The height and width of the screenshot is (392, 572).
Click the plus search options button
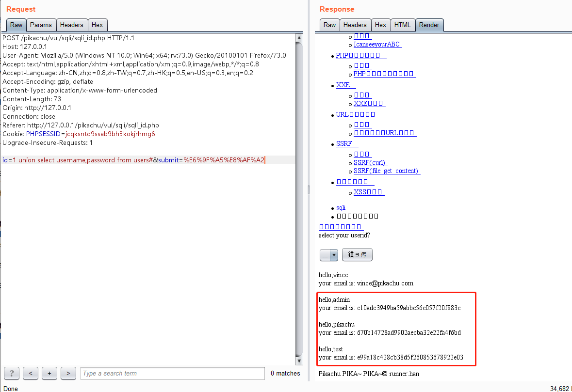[x=49, y=373]
